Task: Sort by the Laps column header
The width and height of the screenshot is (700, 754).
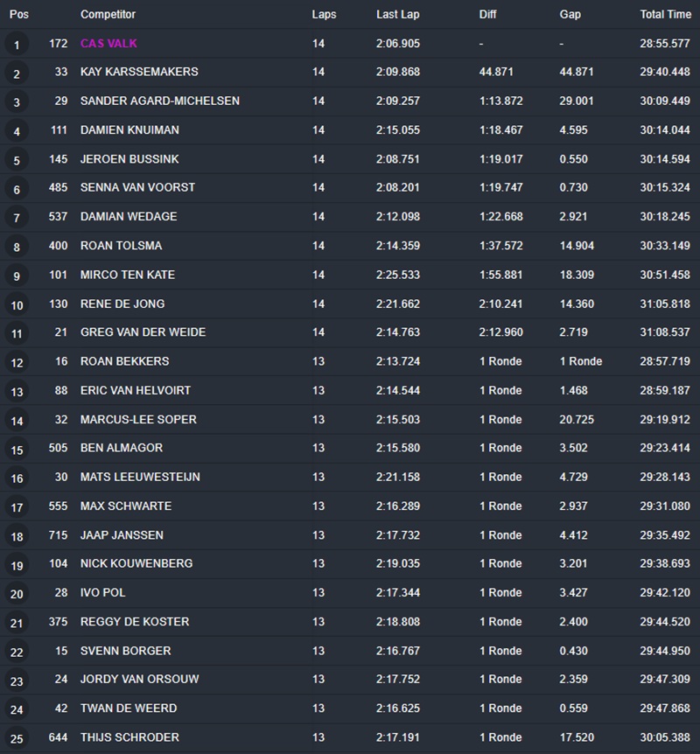Action: [x=324, y=15]
